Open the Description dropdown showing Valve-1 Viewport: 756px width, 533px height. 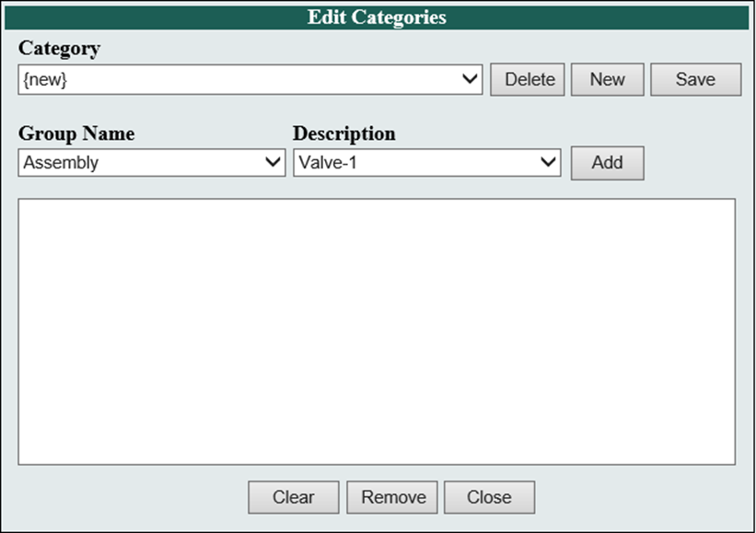427,162
